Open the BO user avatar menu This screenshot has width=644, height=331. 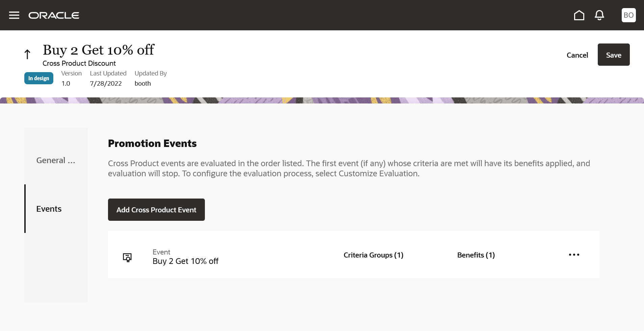628,15
